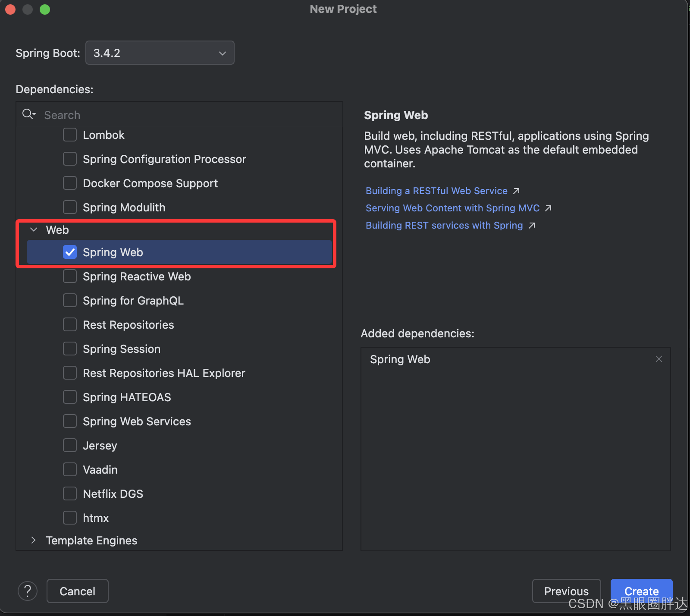Viewport: 690px width, 616px height.
Task: Enable the Lombok checkbox
Action: pyautogui.click(x=70, y=135)
